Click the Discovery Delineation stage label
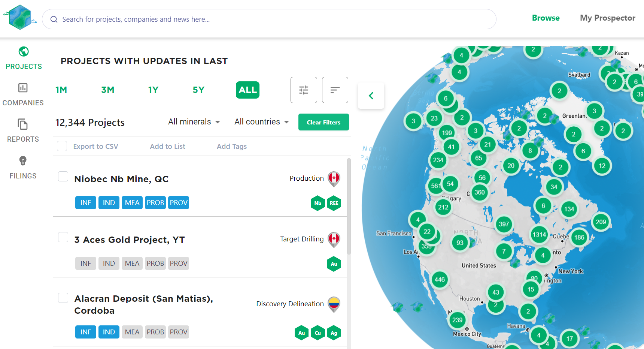This screenshot has height=349, width=644. tap(290, 304)
